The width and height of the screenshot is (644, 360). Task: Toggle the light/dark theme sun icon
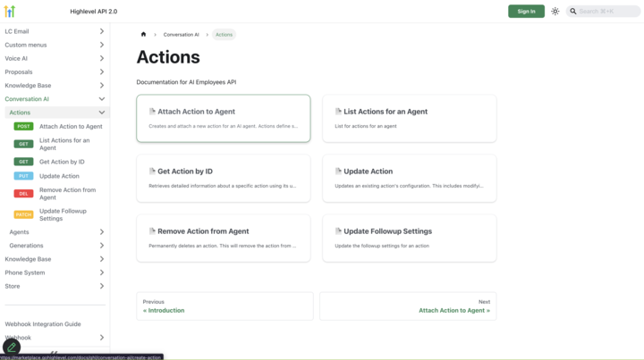[555, 12]
